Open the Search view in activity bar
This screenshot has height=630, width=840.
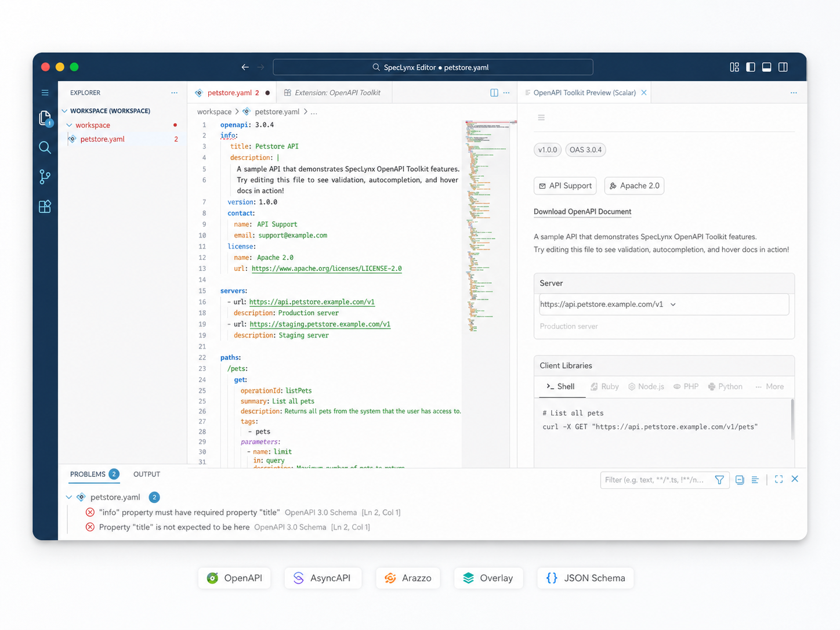tap(45, 147)
